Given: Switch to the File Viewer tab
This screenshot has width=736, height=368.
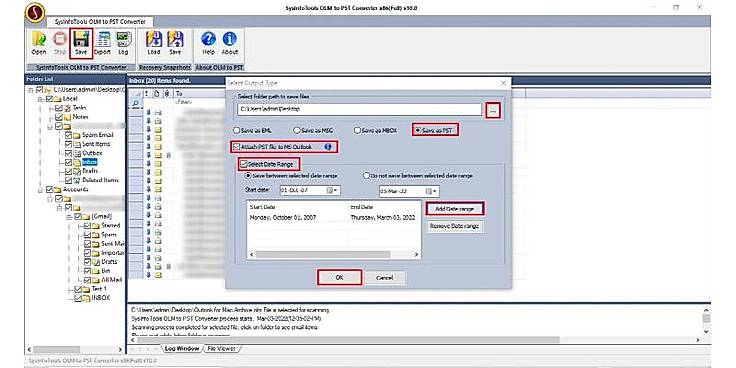Looking at the screenshot, I should click(x=222, y=349).
